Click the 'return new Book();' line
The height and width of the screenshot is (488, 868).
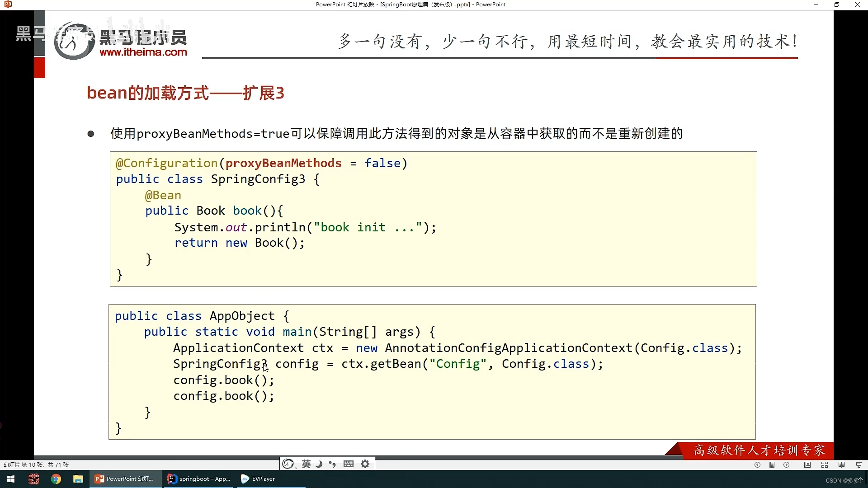(240, 243)
